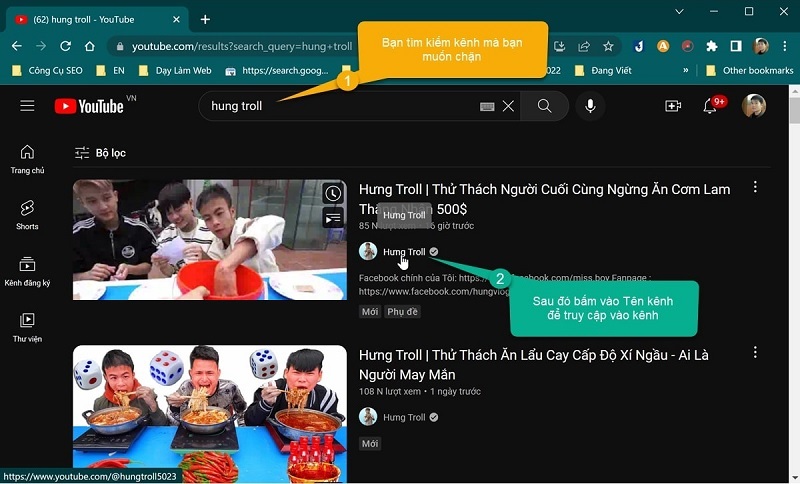Image resolution: width=800 pixels, height=484 pixels.
Task: Open the Cơm Lam challenge video title
Action: click(x=544, y=199)
